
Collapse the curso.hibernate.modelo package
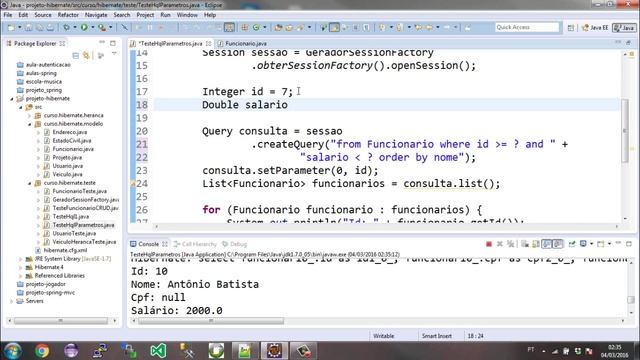(30, 124)
